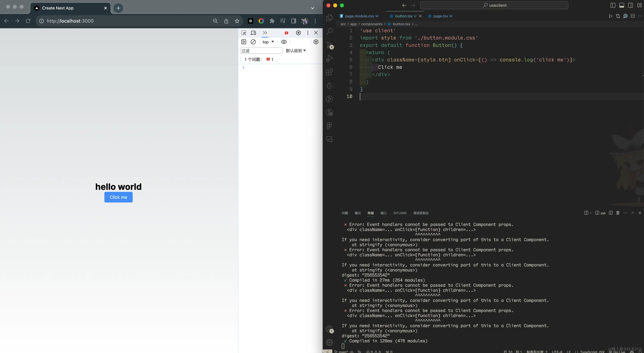644x353 pixels.
Task: Open DevTools settings gear in top toolbar
Action: tap(298, 33)
